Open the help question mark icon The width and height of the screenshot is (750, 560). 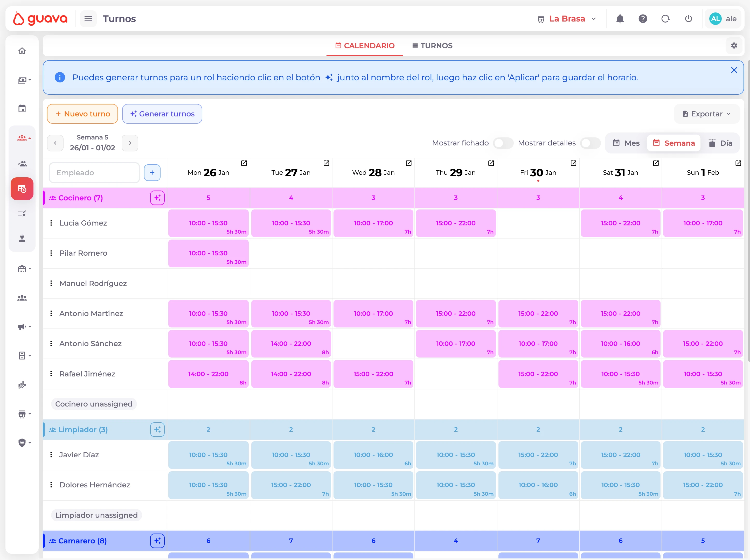(643, 19)
